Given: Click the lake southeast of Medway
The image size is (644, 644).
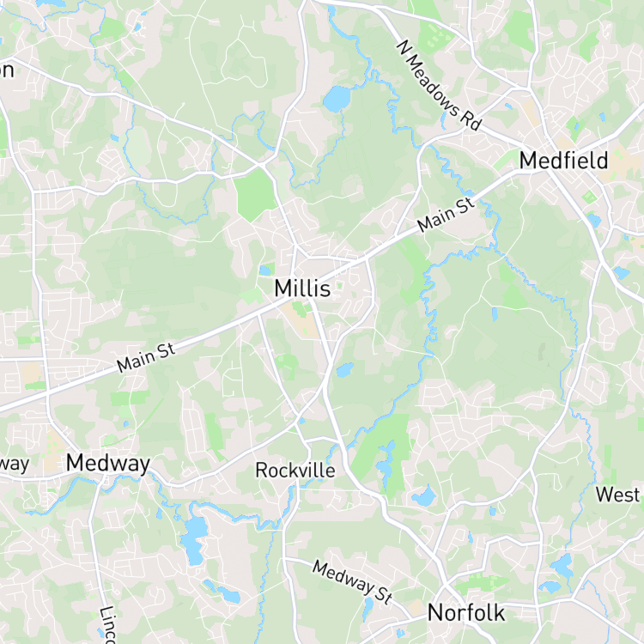Looking at the screenshot, I should [x=195, y=539].
